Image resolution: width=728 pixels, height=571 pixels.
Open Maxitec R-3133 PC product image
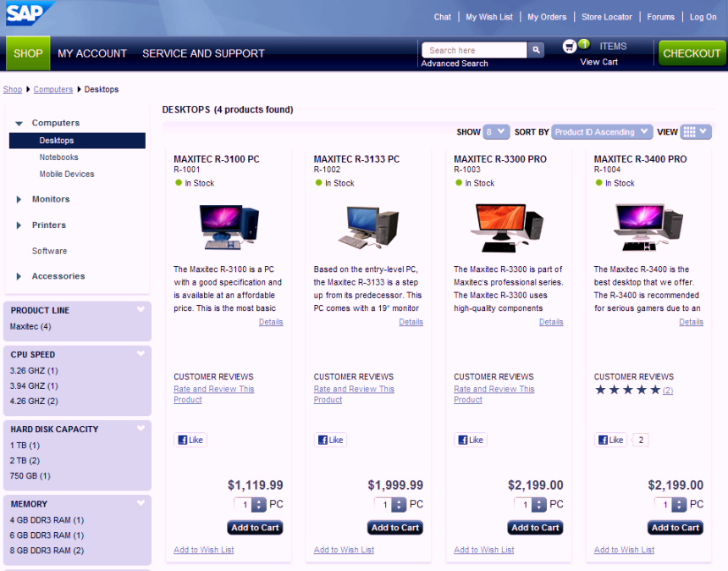coord(368,228)
